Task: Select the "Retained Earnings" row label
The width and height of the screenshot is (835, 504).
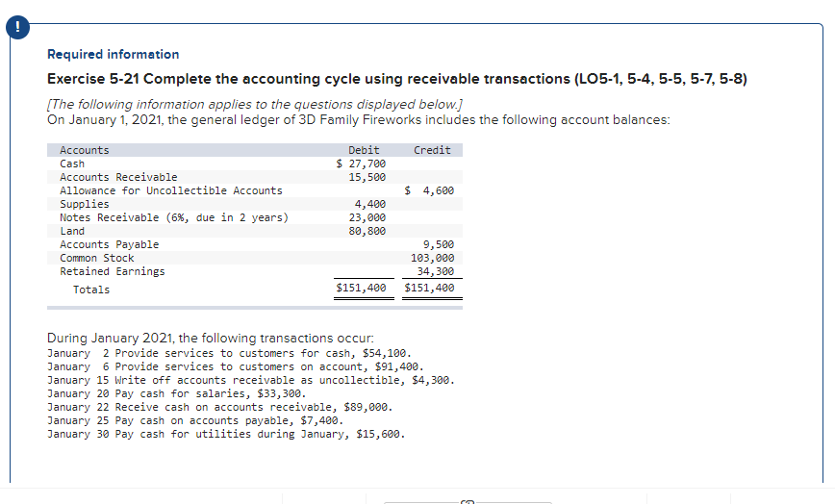Action: (x=113, y=271)
